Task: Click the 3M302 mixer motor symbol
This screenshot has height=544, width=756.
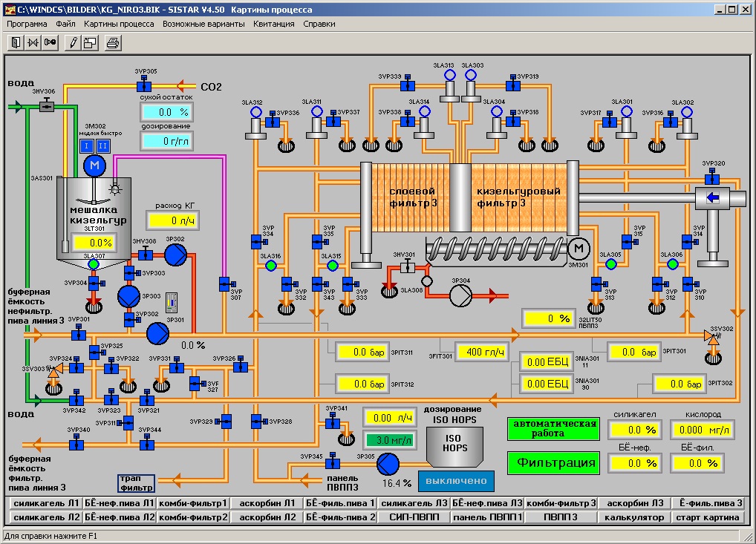Action: 94,166
